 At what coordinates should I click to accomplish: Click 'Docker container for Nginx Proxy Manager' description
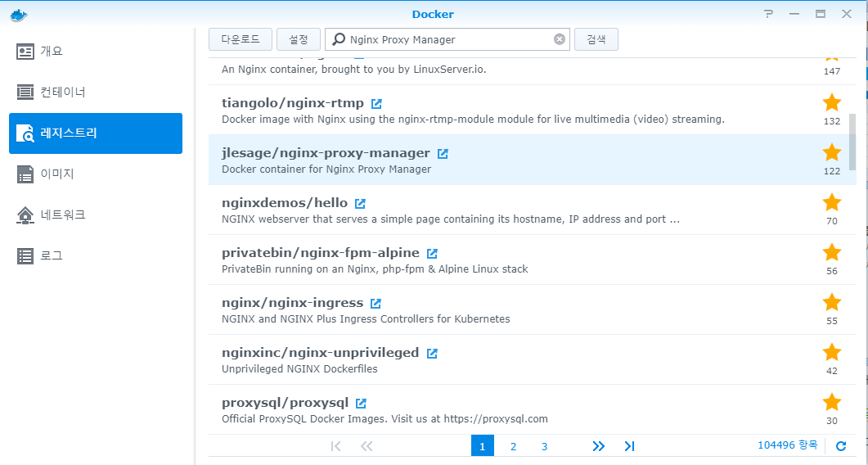(x=326, y=169)
